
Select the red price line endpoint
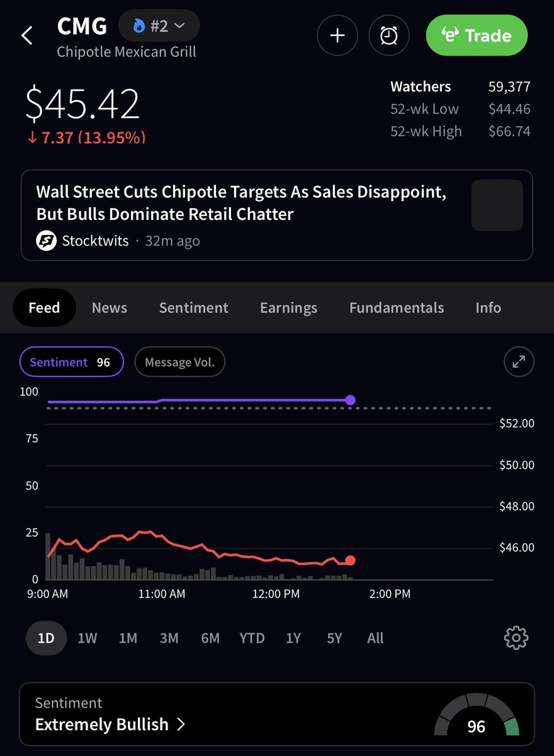(x=351, y=561)
